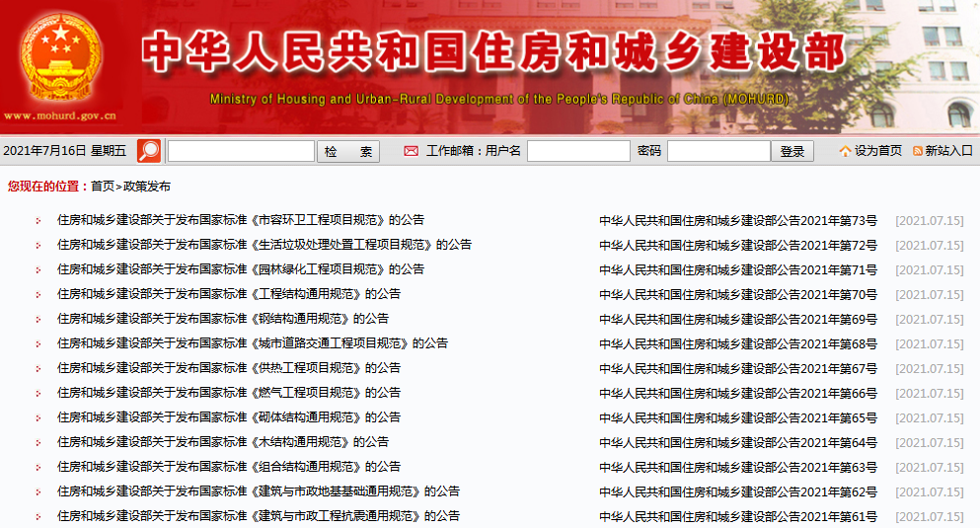The image size is (980, 528).
Task: Open the 城市道路交通工程项目规范 announcement
Action: (x=252, y=343)
